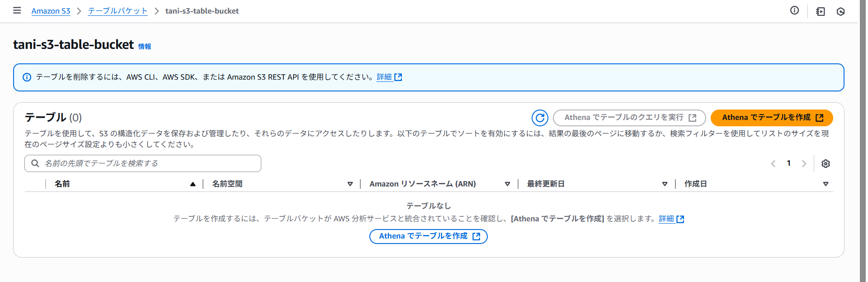868x282 pixels.
Task: Open 詳細 link in blue info banner
Action: (389, 77)
